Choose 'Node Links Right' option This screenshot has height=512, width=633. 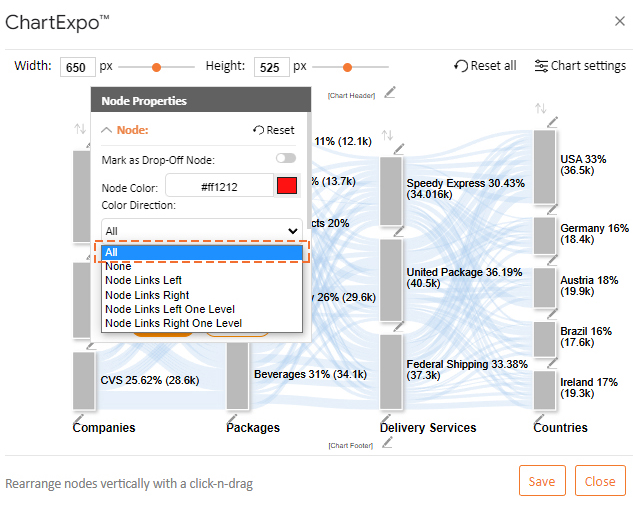click(202, 295)
